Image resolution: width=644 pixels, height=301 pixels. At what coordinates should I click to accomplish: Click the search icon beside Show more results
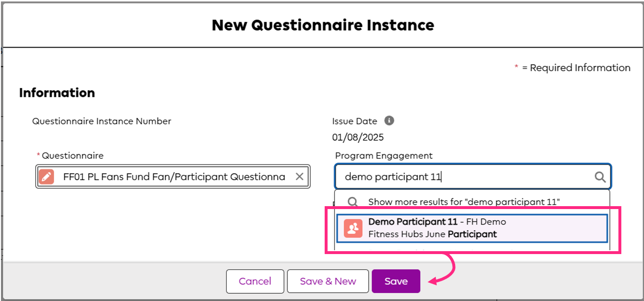point(353,202)
